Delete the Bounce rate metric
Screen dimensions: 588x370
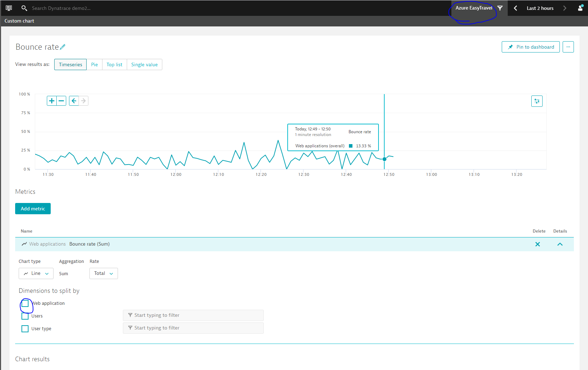(x=537, y=244)
